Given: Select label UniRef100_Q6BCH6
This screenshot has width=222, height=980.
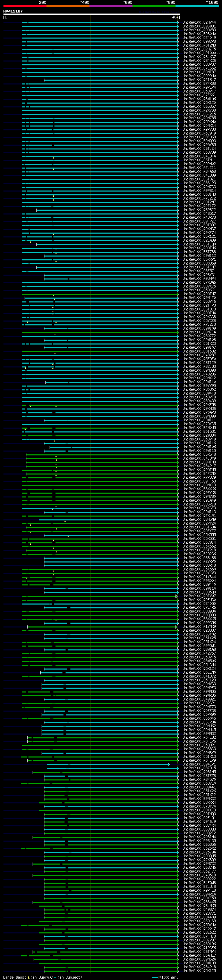Looking at the screenshot, I should coord(199,867).
